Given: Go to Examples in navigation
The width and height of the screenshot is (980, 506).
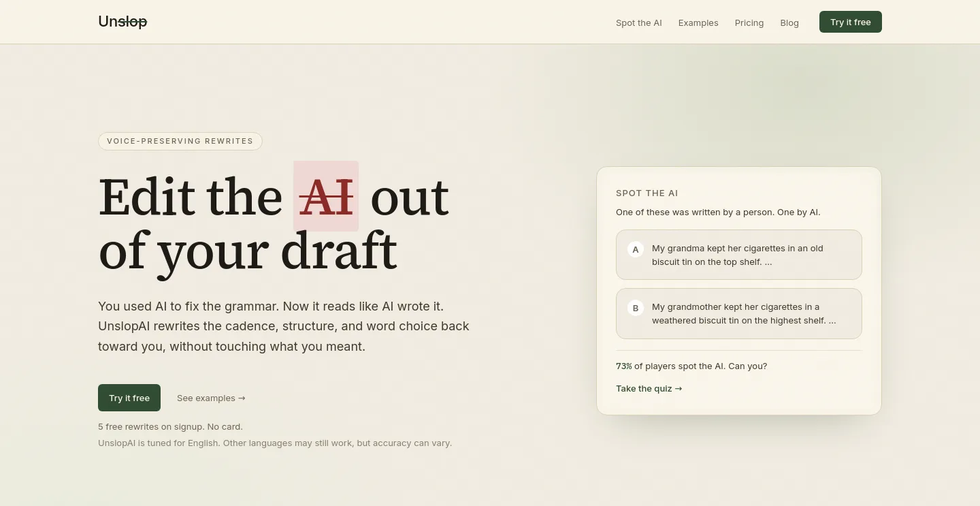Looking at the screenshot, I should (698, 22).
